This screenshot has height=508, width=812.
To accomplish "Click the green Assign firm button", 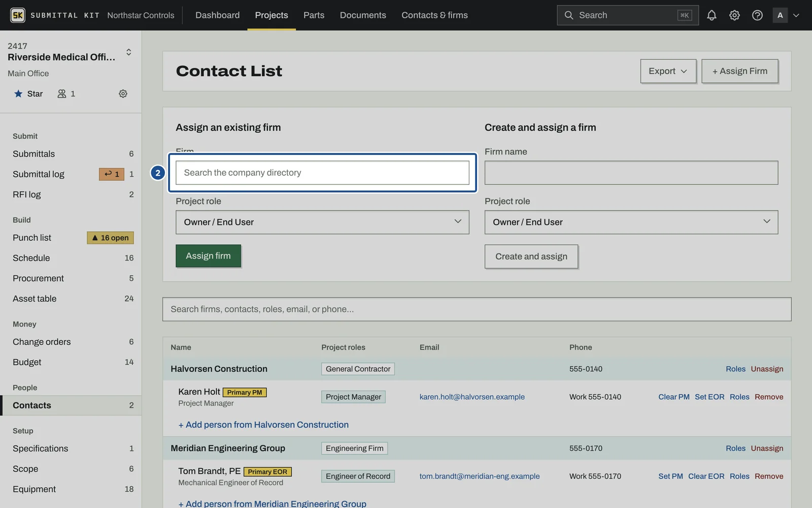I will 208,256.
